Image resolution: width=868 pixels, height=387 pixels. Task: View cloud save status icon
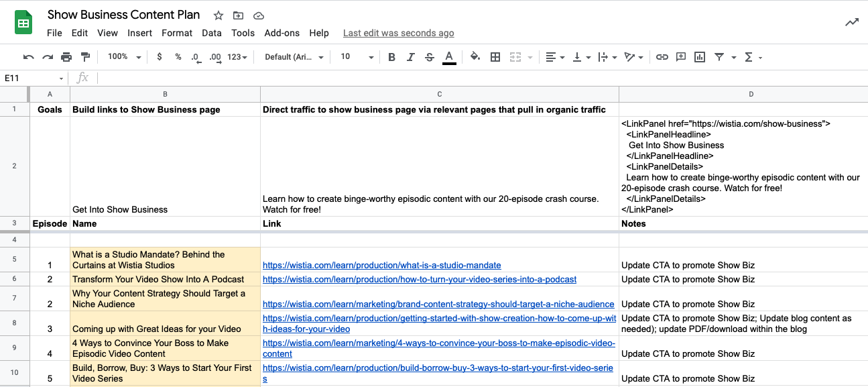[x=259, y=15]
